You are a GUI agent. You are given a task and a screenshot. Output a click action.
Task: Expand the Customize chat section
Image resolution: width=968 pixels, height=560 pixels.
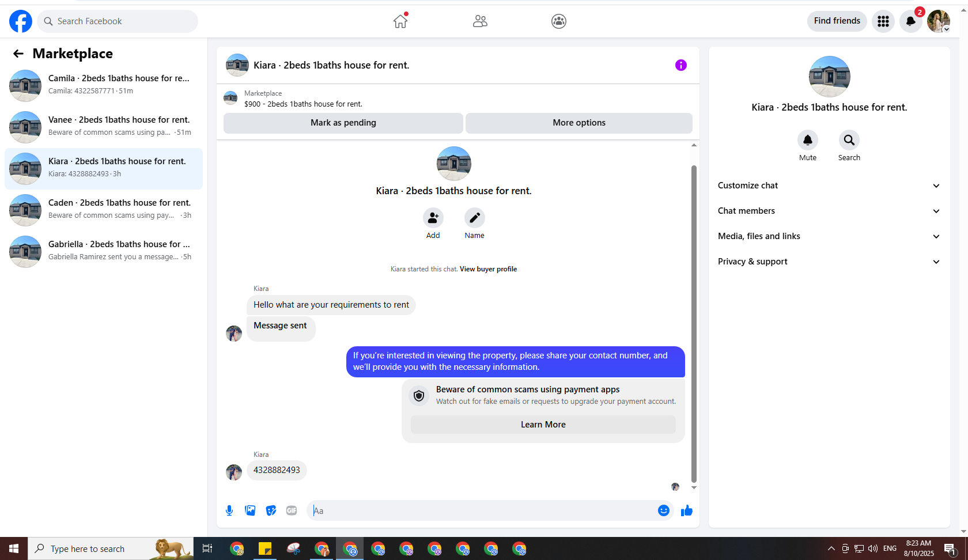click(829, 186)
